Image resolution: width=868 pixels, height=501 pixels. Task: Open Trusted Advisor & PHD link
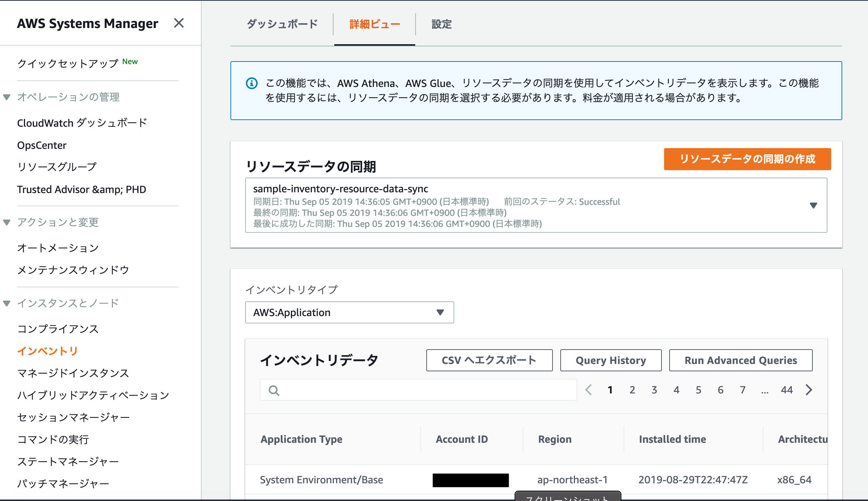[81, 189]
